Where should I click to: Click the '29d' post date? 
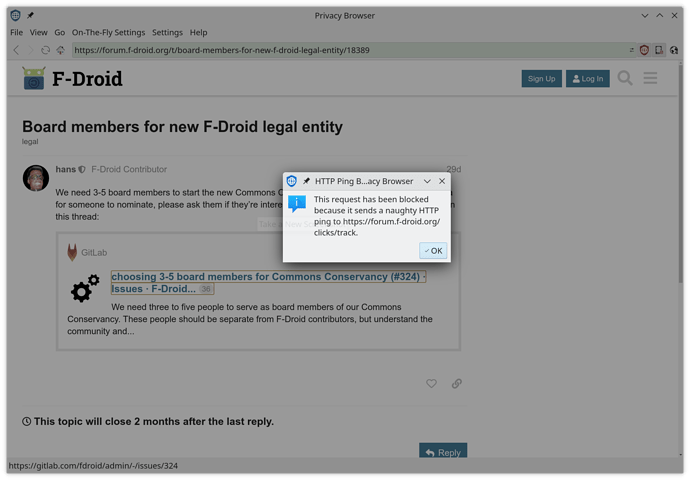pos(454,169)
